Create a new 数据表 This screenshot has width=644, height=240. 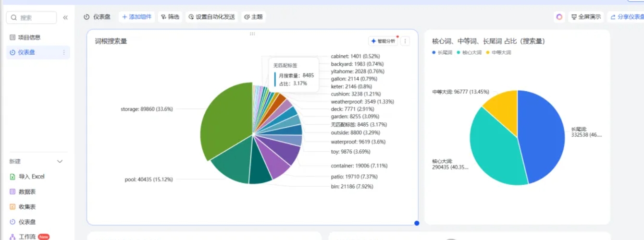(27, 192)
